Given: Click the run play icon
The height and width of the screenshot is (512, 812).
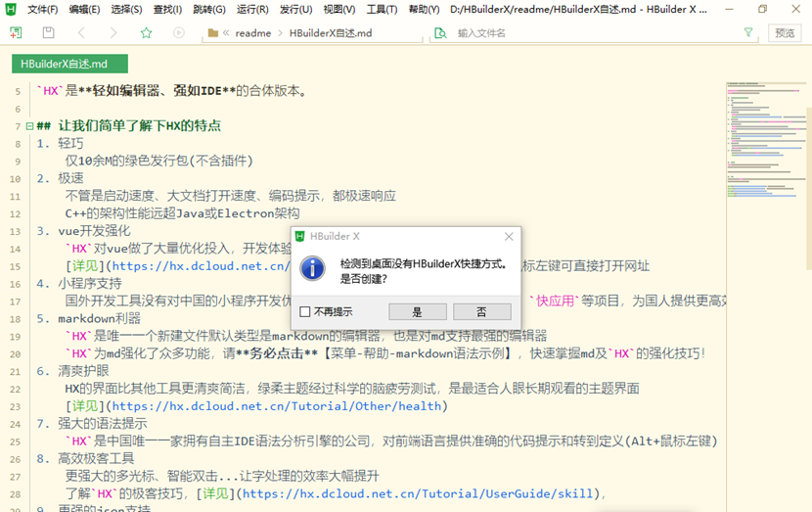Looking at the screenshot, I should coord(179,32).
